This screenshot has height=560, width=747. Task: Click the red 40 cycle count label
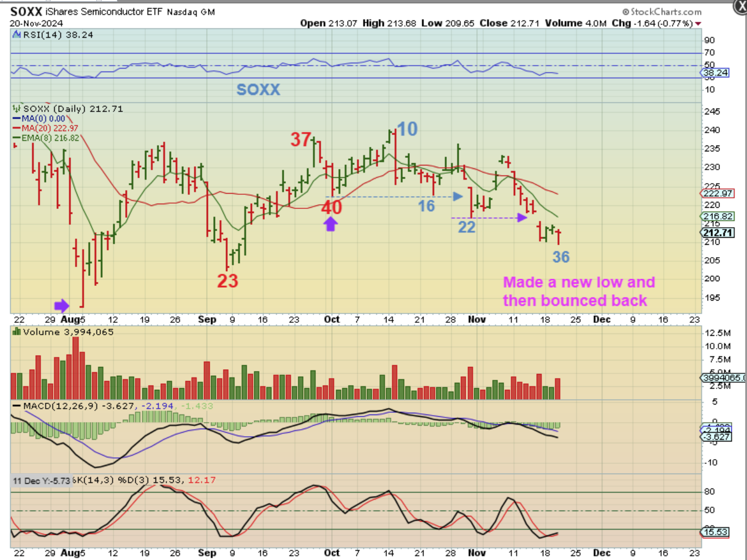331,207
